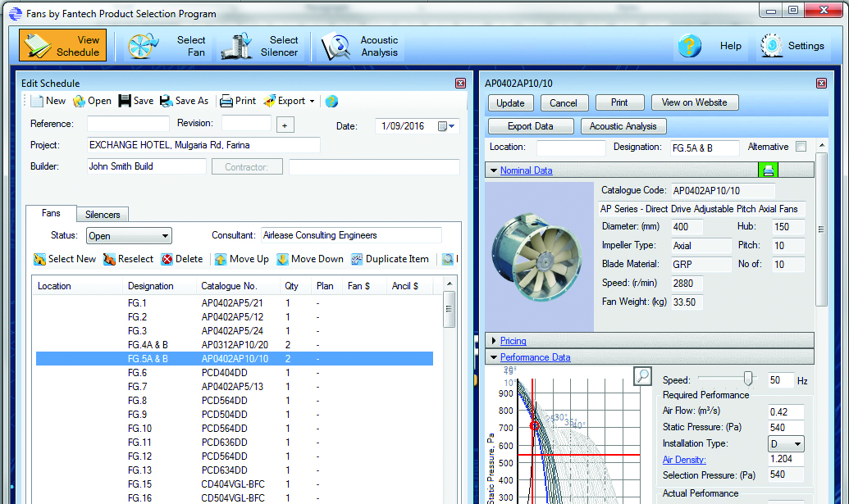Click Select New fan icon
Screen dimensions: 849x504
coord(39,259)
